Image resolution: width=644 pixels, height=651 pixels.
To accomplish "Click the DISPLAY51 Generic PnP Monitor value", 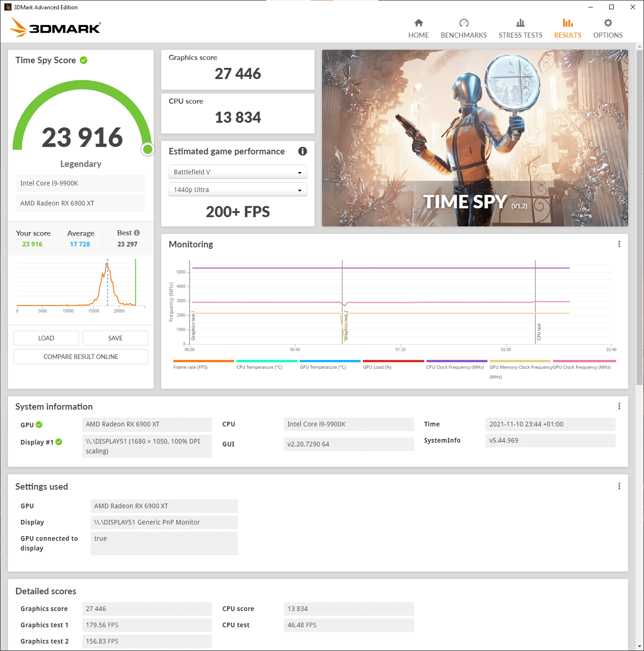I will pos(164,522).
